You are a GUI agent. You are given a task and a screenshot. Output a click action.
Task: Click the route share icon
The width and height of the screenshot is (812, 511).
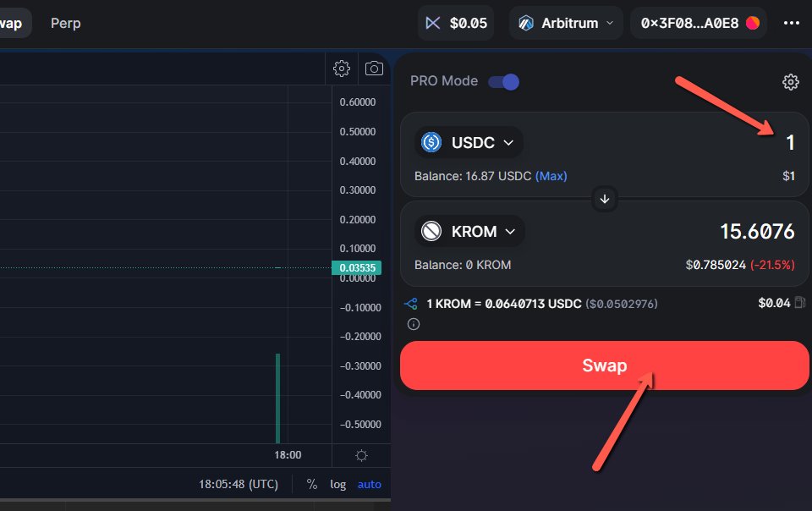pos(411,304)
